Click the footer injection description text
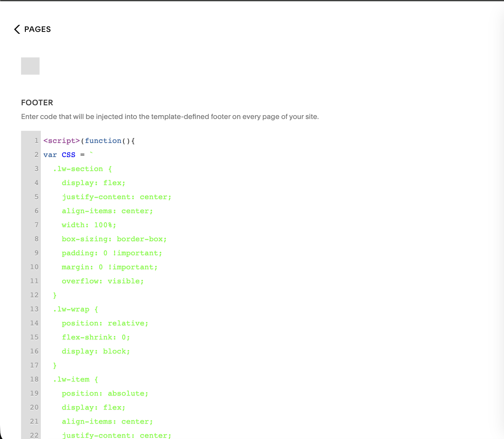 (170, 117)
